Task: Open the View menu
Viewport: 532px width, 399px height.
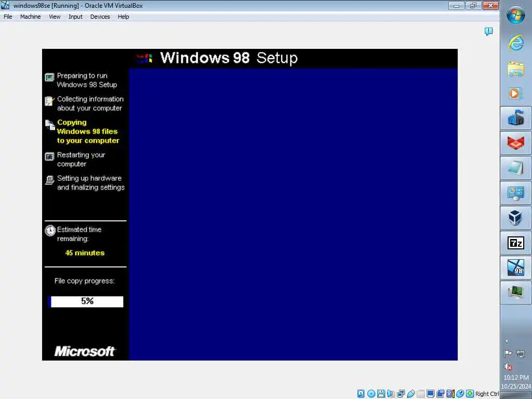Action: pos(55,17)
